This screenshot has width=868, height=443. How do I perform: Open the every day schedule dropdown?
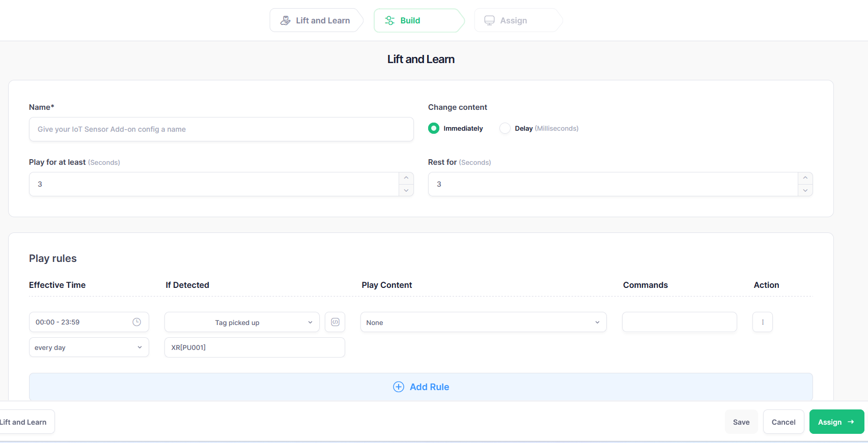89,347
